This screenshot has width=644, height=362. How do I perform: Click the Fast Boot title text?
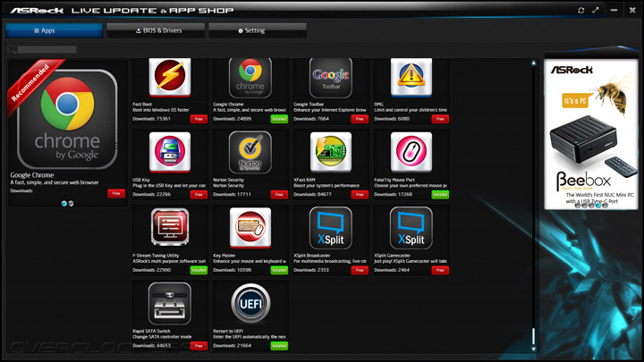tap(142, 105)
